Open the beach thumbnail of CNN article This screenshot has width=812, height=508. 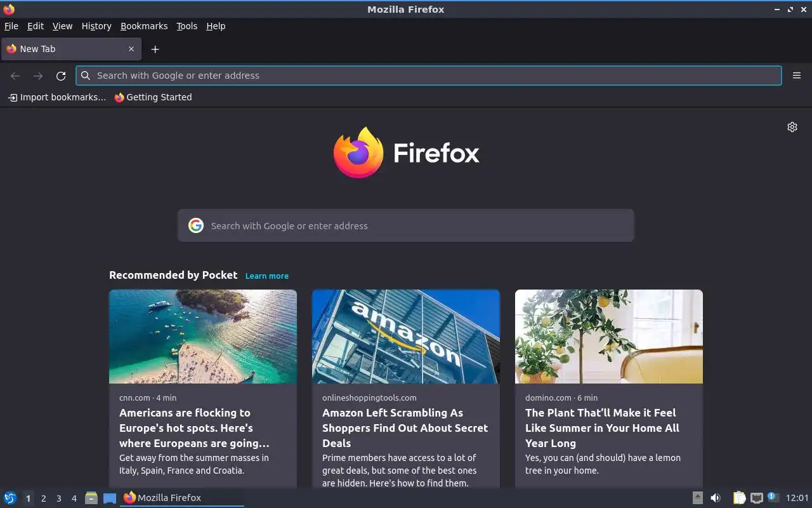click(x=203, y=337)
